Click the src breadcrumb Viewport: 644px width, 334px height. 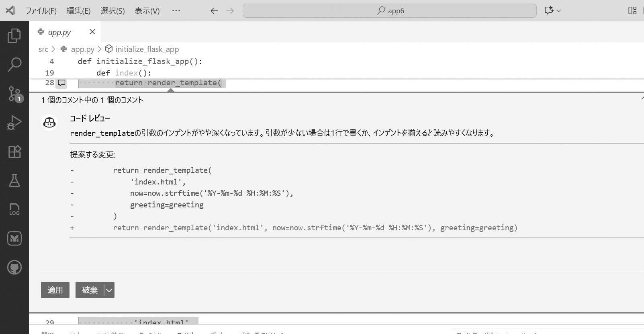[43, 49]
